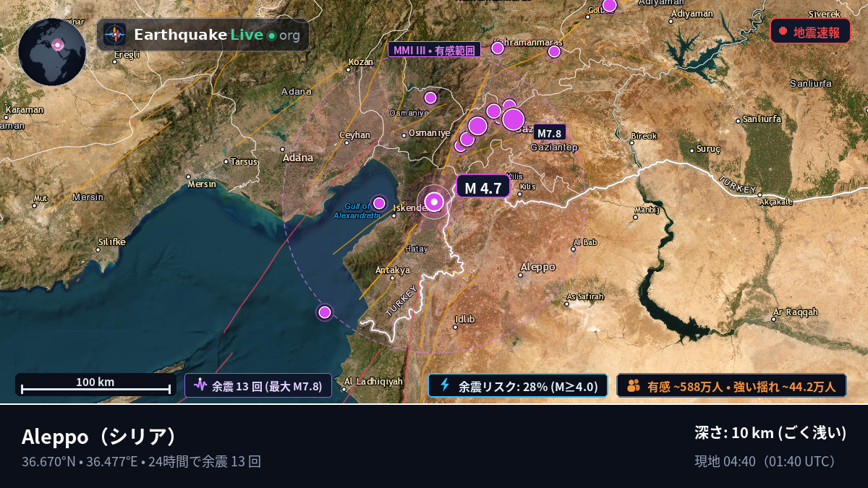This screenshot has height=488, width=868.
Task: Select the aftershock marker east of Kahramanmaras
Action: pyautogui.click(x=554, y=51)
